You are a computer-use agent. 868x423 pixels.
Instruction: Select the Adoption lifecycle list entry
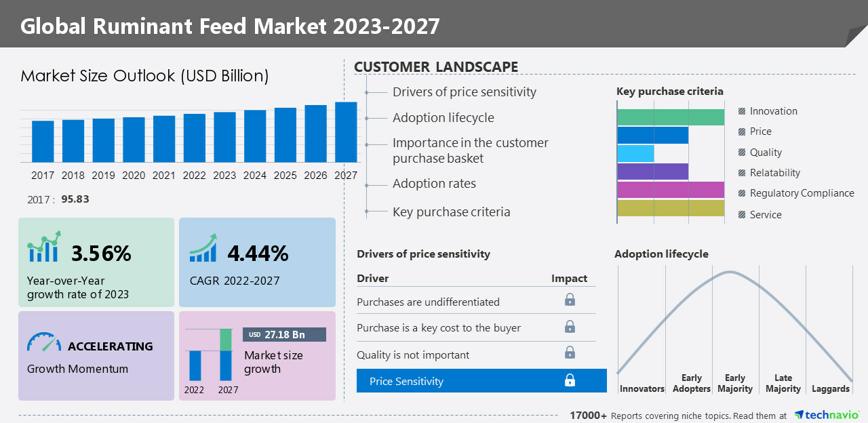coord(443,118)
